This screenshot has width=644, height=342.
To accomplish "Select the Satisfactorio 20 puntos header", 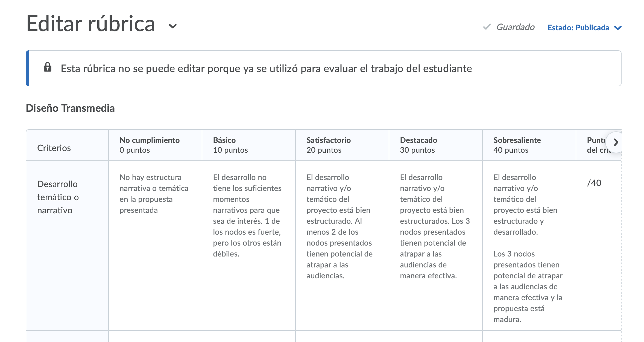I will pyautogui.click(x=328, y=145).
